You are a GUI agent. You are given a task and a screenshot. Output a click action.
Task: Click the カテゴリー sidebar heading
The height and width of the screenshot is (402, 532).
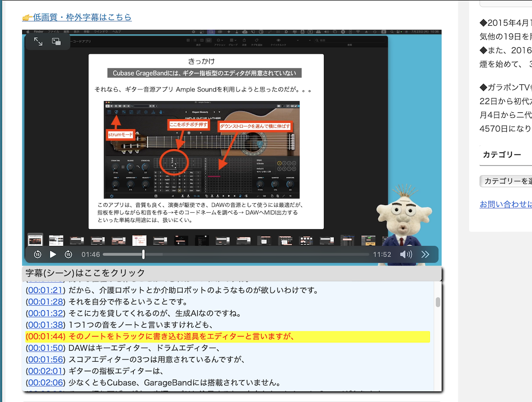click(502, 154)
